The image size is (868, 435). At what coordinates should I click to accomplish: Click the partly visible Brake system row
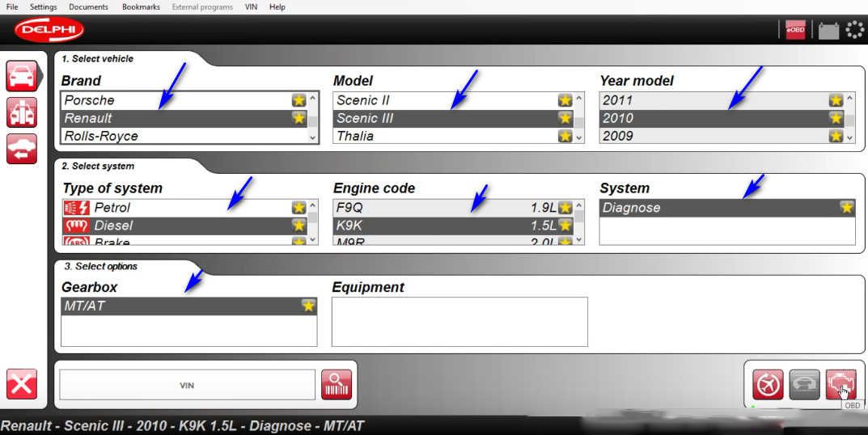click(185, 241)
